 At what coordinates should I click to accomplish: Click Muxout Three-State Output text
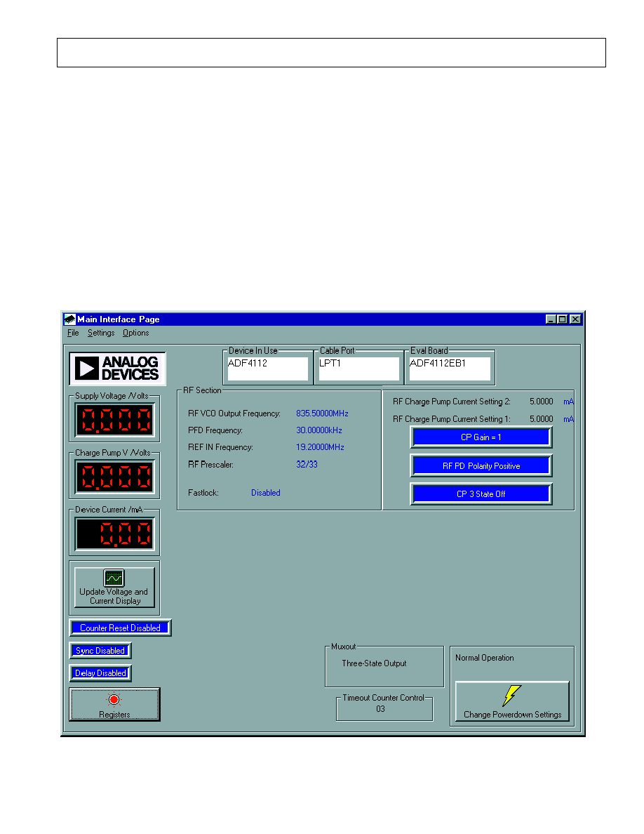[374, 664]
